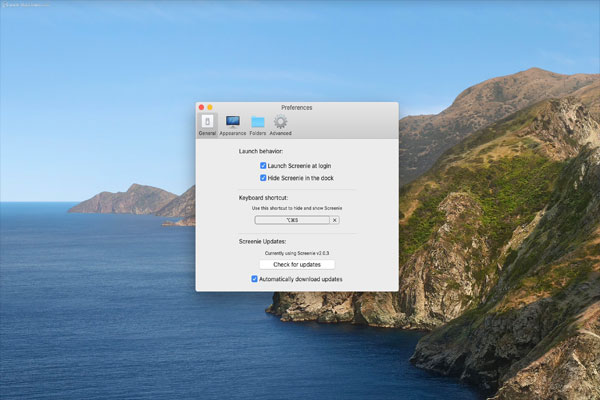Screen dimensions: 600x400
Task: Click the 'Launch Screenie at login' label text
Action: pyautogui.click(x=300, y=165)
